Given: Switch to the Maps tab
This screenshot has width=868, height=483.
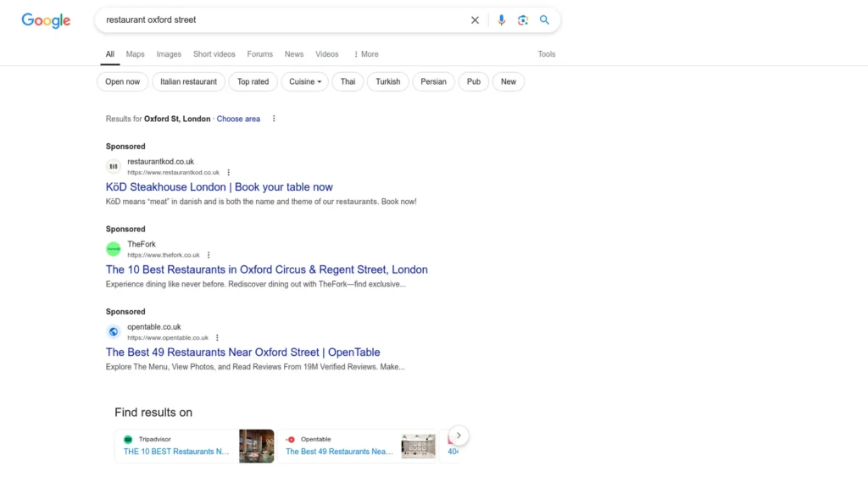Looking at the screenshot, I should [x=136, y=54].
